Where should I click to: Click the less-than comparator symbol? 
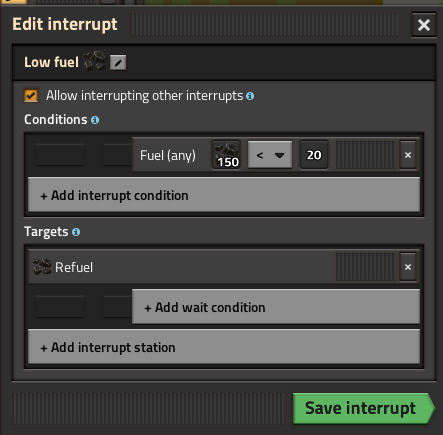(x=260, y=155)
